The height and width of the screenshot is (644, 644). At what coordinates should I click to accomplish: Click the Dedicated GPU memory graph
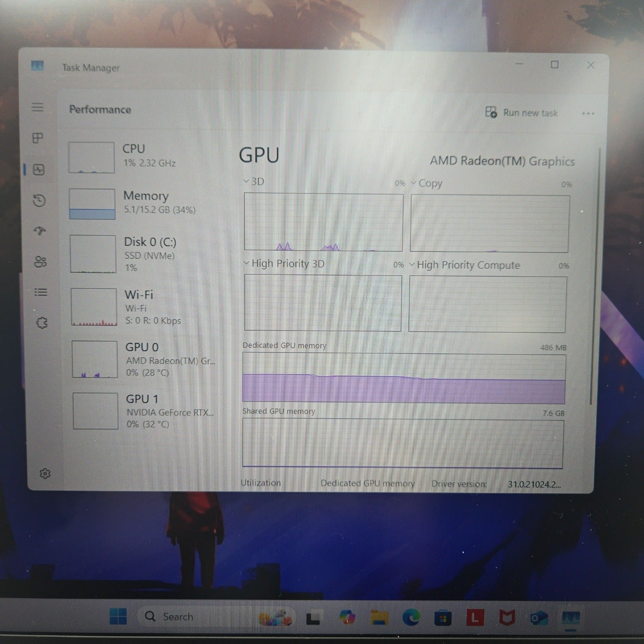[x=404, y=379]
